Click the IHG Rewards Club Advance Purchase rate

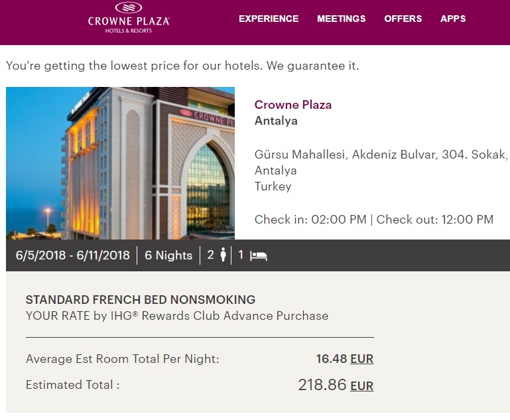point(176,316)
